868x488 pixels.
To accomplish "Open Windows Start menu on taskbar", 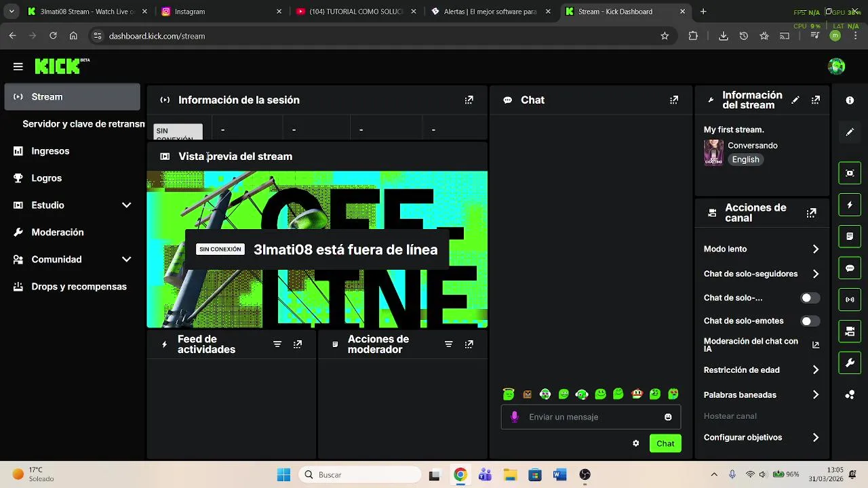I will (283, 474).
